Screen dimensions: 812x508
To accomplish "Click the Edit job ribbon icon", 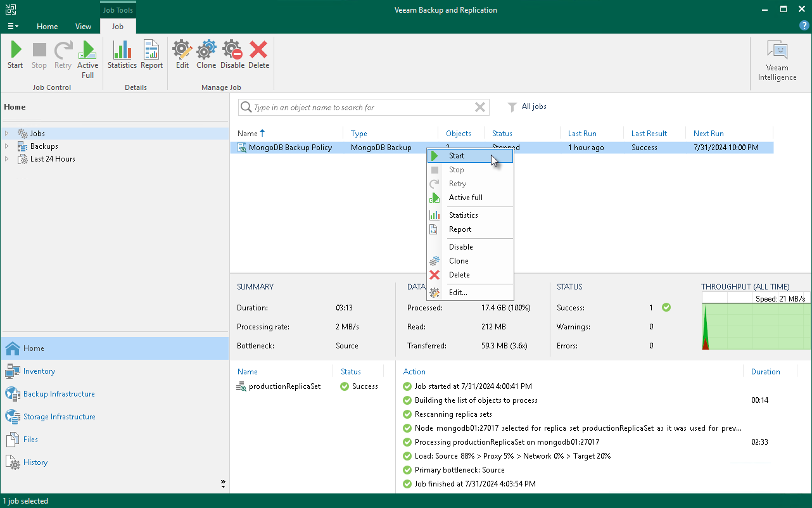I will point(182,54).
